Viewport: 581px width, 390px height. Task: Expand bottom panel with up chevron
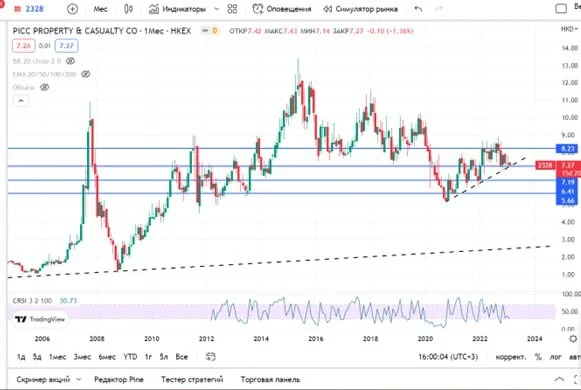click(x=559, y=379)
